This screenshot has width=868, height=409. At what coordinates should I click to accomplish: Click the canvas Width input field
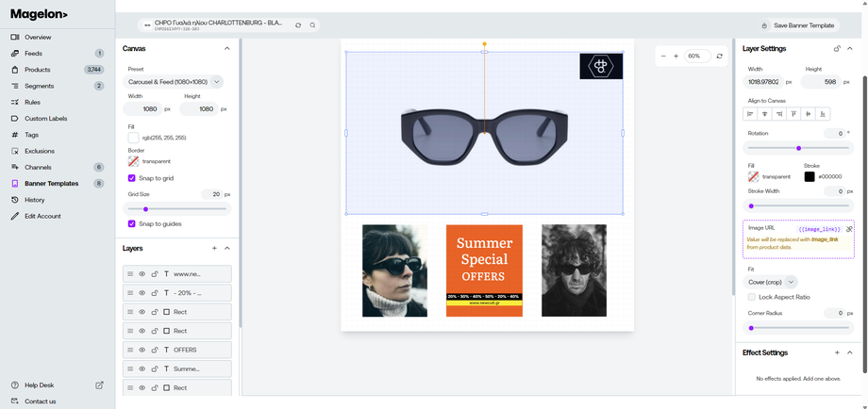pos(142,109)
